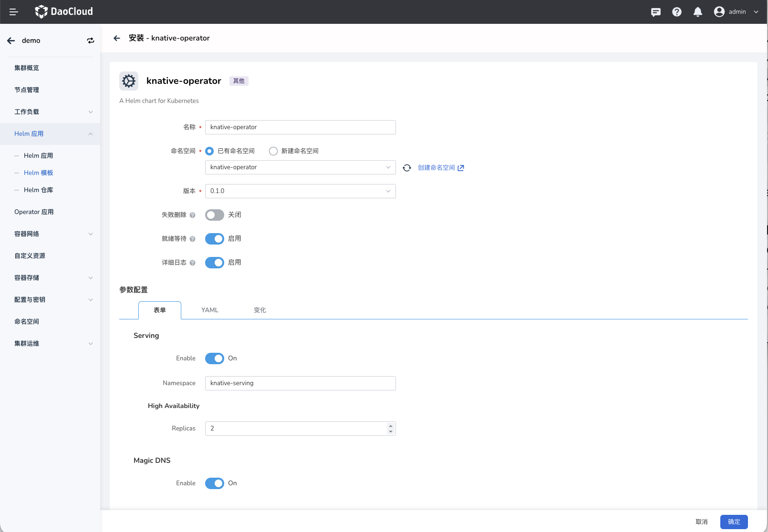Screen dimensions: 768x532
Task: Switch to the 变化 tab
Action: (259, 310)
